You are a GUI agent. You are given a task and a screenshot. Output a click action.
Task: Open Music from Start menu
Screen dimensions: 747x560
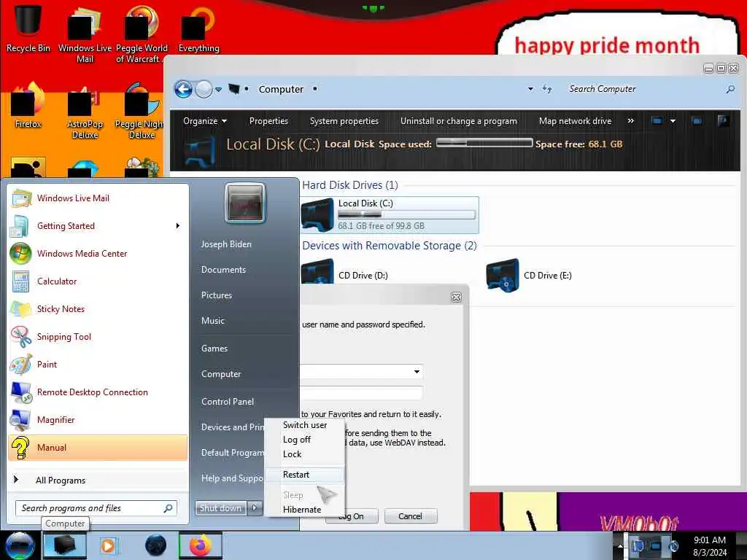coord(212,321)
